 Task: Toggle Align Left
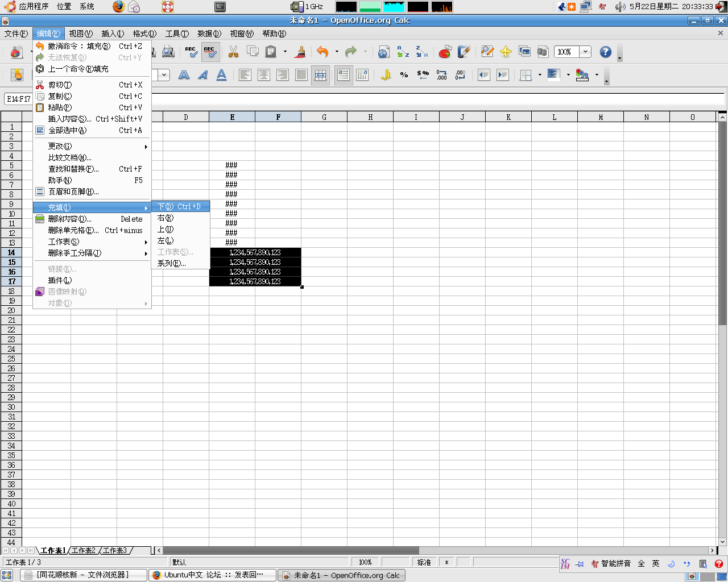tap(245, 75)
